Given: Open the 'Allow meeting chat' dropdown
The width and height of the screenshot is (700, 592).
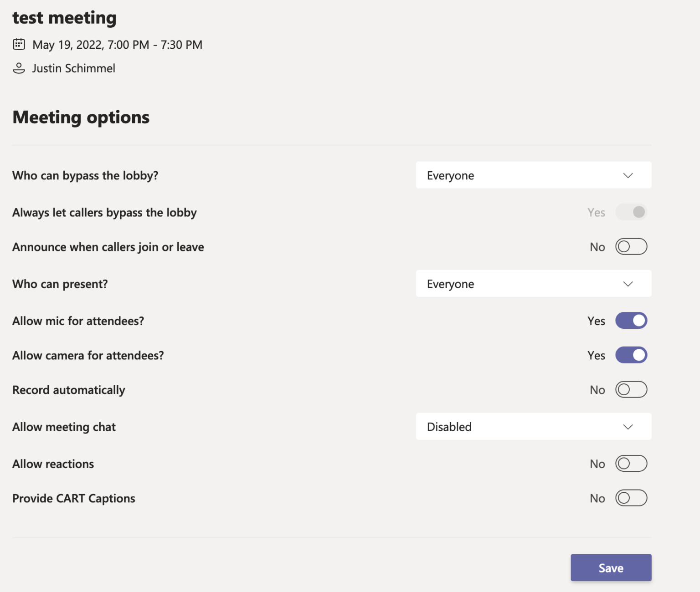Looking at the screenshot, I should (x=533, y=427).
